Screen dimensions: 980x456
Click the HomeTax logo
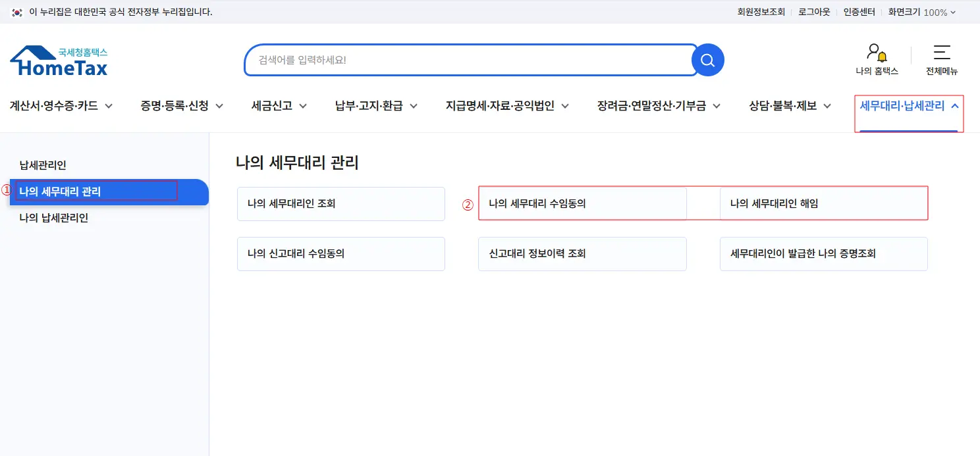coord(59,61)
